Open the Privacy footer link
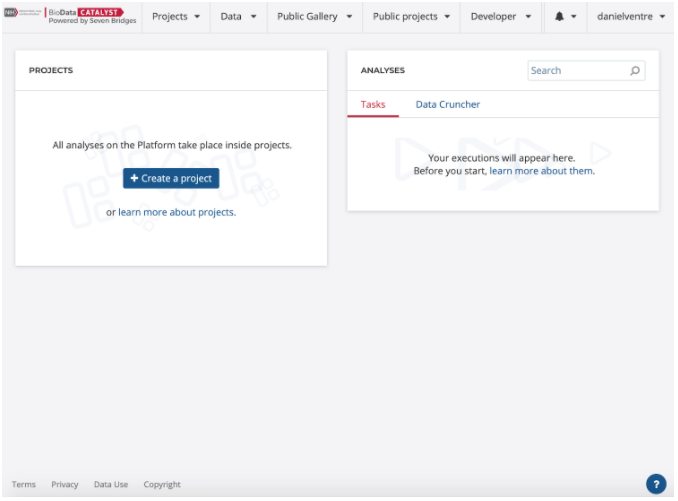 pos(65,484)
